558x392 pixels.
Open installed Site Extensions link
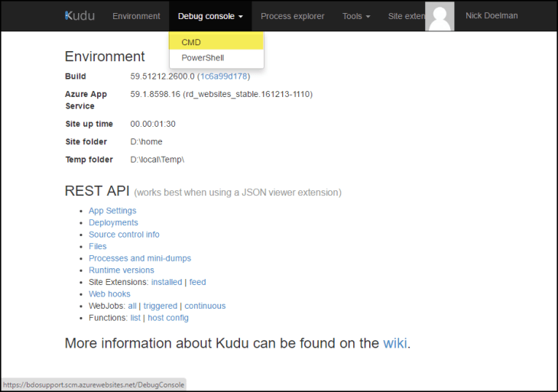point(167,282)
